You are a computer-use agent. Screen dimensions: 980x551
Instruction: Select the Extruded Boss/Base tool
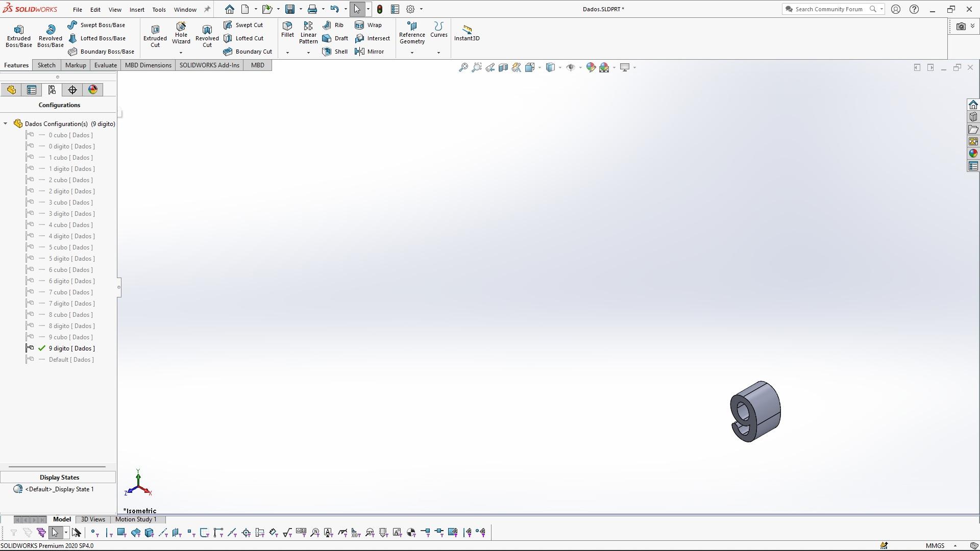[19, 36]
